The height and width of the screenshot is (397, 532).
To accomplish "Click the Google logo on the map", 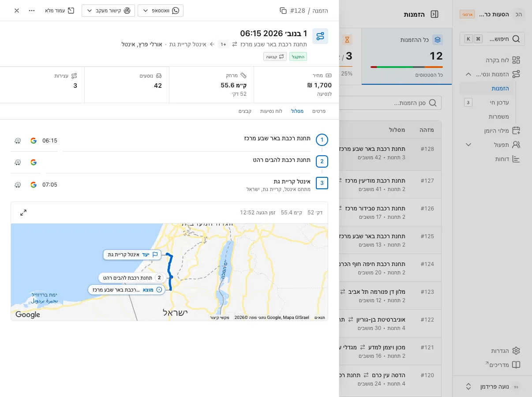I will pyautogui.click(x=28, y=315).
